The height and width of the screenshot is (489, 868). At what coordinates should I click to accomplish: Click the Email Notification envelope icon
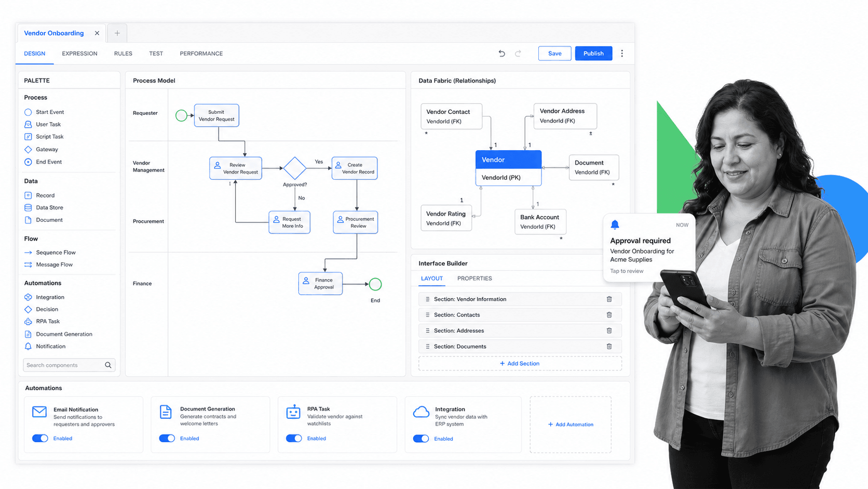39,412
